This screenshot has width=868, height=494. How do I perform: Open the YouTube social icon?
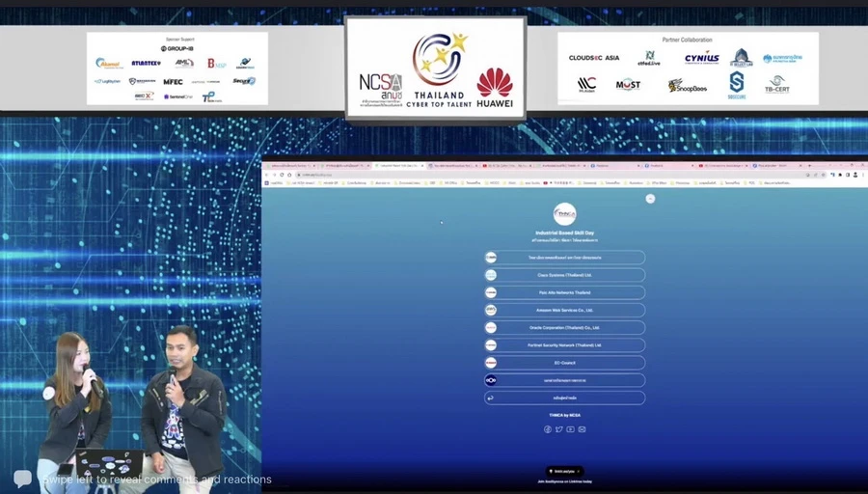pyautogui.click(x=571, y=429)
